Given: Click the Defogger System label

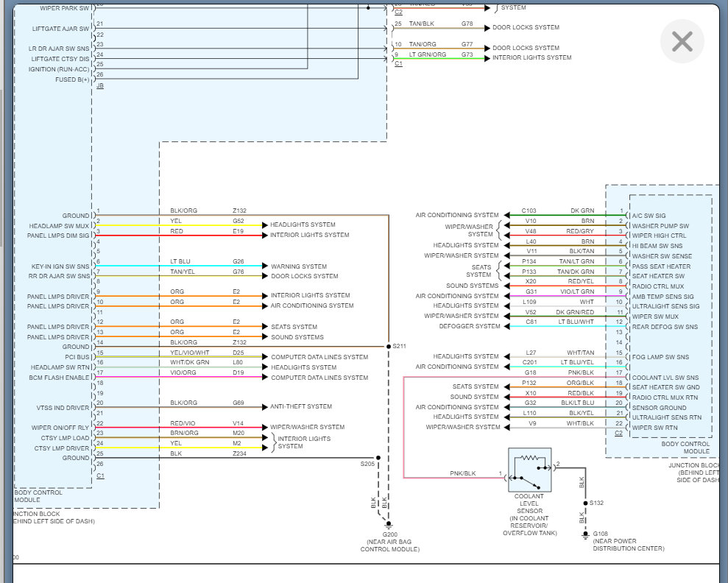Looking at the screenshot, I should 470,326.
